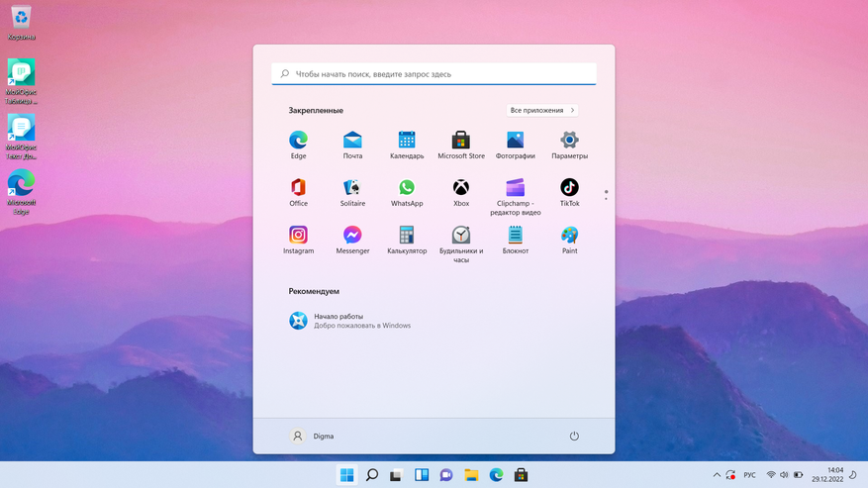Viewport: 868px width, 488px height.
Task: Click the Start button on taskbar
Action: [x=347, y=475]
